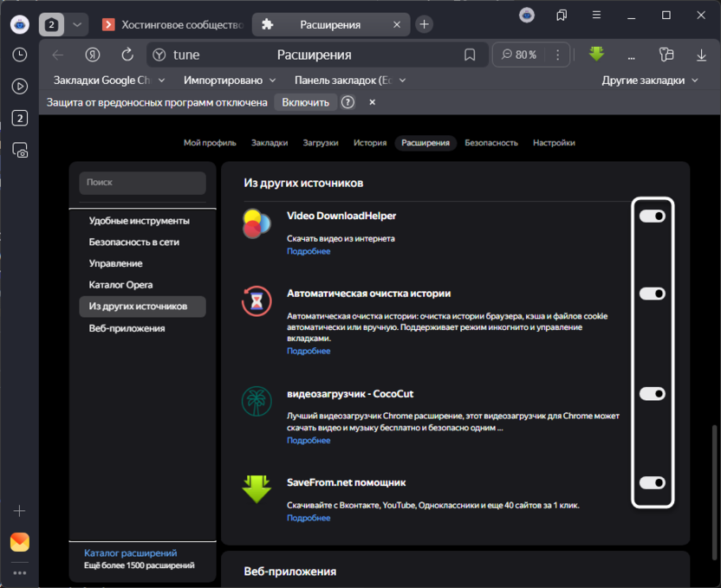
Task: Toggle the SaveFrom.net помощник switch
Action: (x=653, y=483)
